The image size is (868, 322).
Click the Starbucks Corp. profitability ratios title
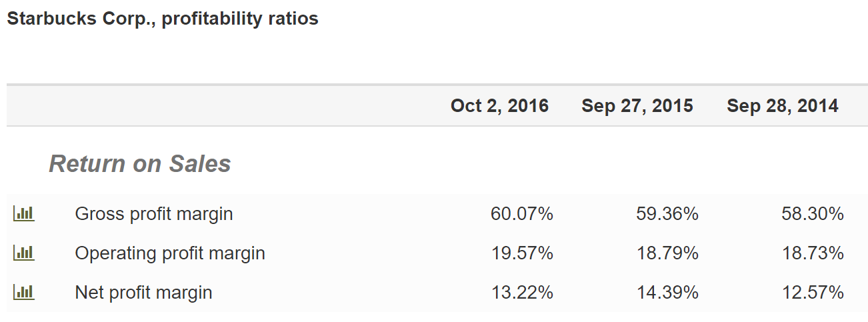click(163, 19)
